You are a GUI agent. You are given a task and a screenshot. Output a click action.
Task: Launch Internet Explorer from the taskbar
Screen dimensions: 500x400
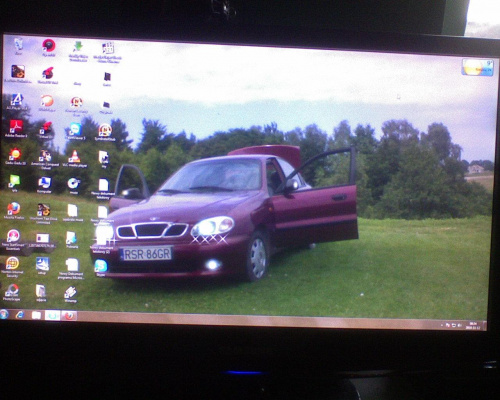pos(19,315)
